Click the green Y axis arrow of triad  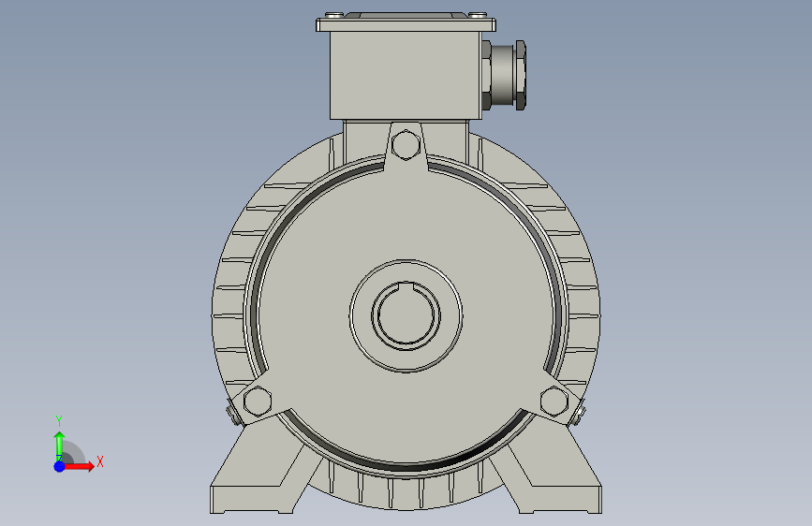pyautogui.click(x=60, y=446)
